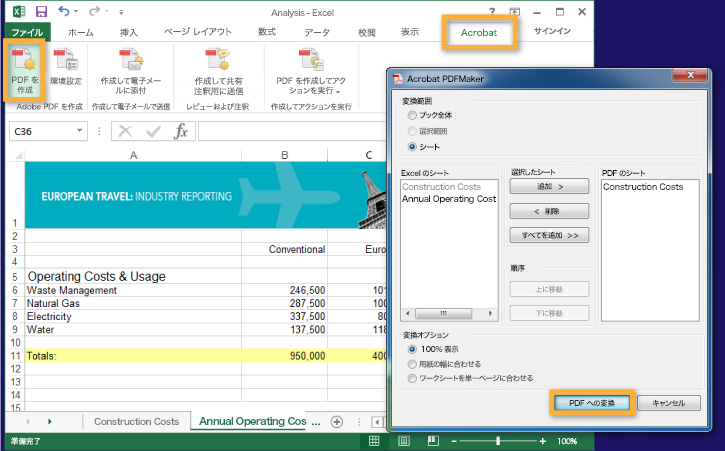Click the 追加 > button
Image resolution: width=725 pixels, height=451 pixels.
[549, 186]
